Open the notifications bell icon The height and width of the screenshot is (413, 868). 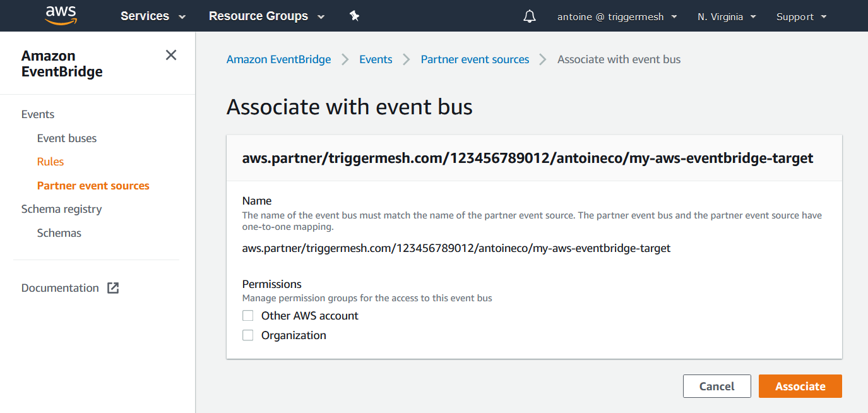(x=530, y=16)
